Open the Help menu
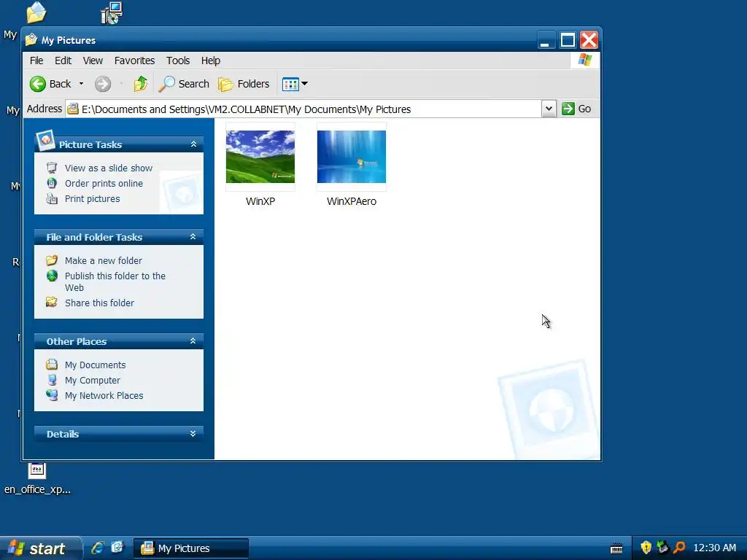 pos(211,61)
